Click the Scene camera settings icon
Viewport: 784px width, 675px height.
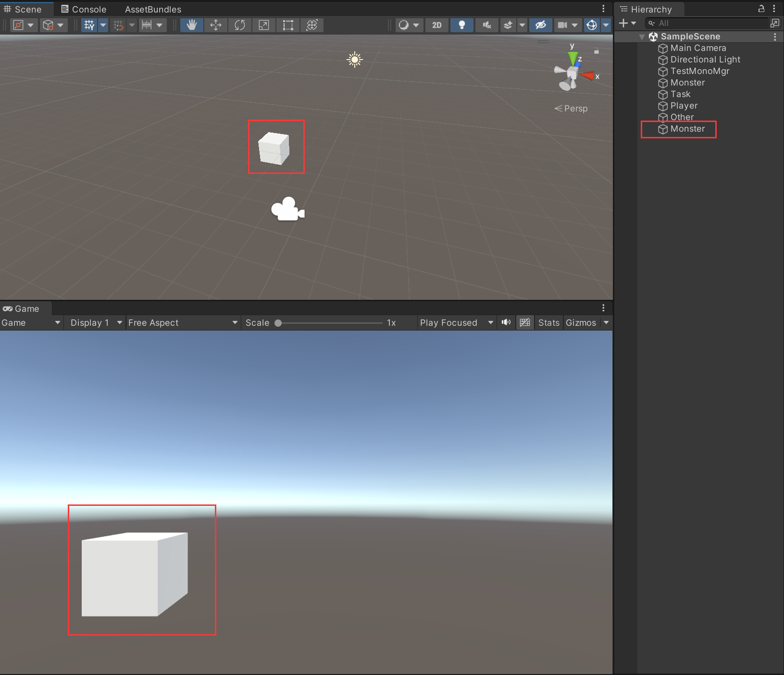coord(562,25)
